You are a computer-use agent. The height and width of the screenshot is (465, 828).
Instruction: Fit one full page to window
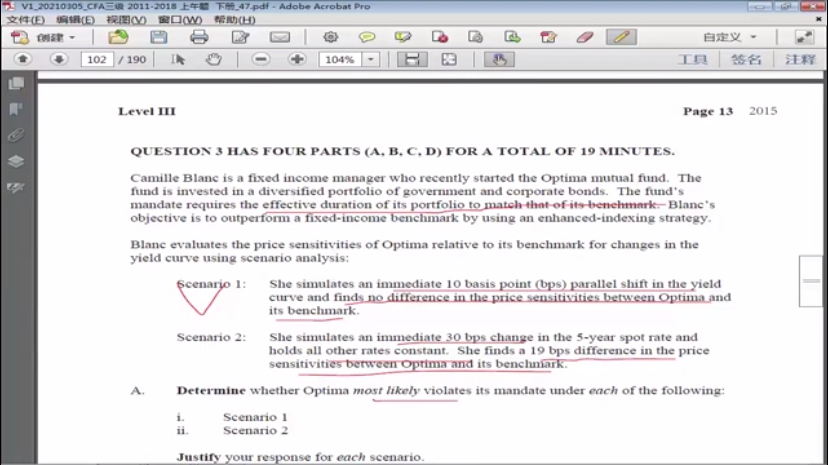[449, 59]
